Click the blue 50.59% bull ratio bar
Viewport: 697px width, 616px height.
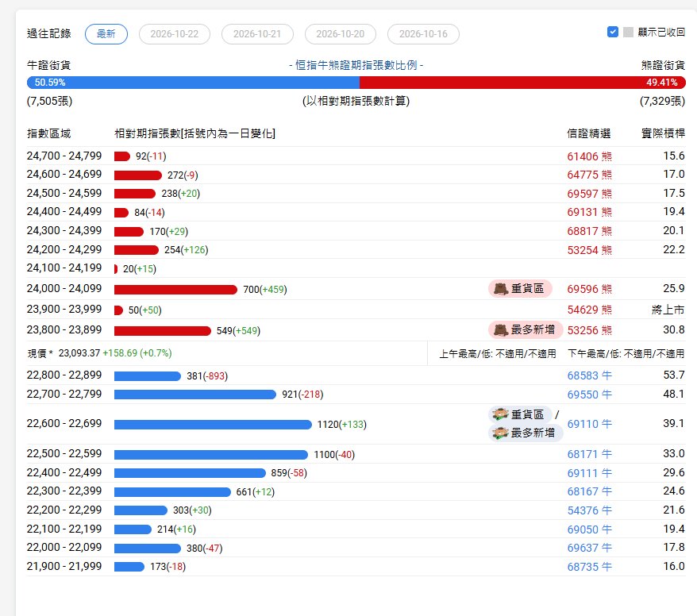click(x=194, y=83)
